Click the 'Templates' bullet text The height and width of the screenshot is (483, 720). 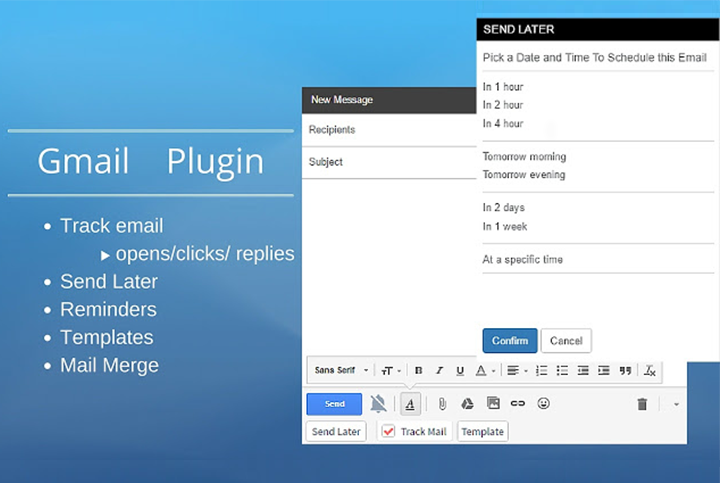coord(107,337)
